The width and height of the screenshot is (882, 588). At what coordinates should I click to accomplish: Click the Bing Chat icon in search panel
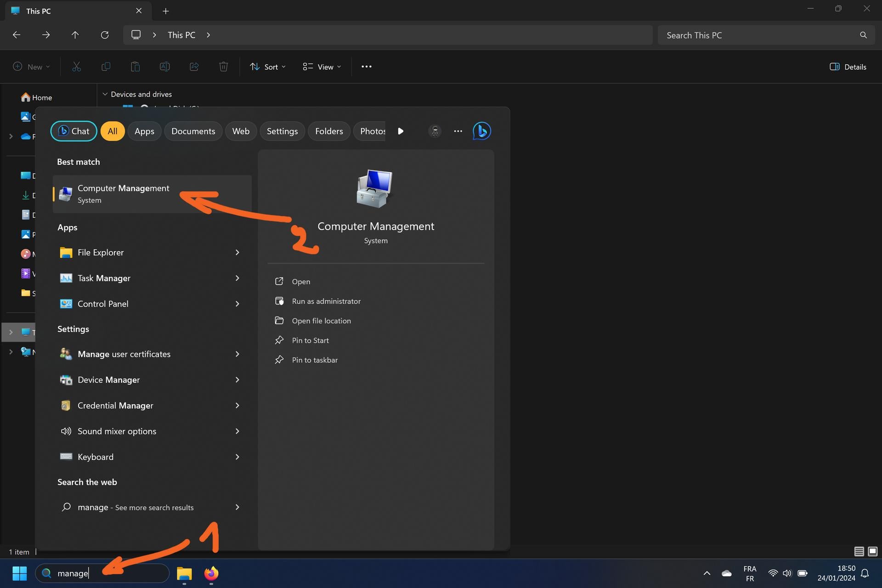(x=481, y=131)
